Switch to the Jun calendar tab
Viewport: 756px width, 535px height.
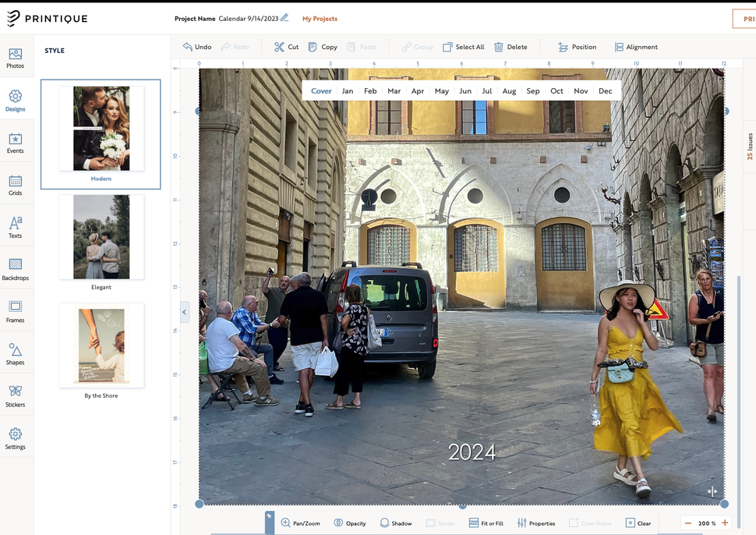pos(465,90)
